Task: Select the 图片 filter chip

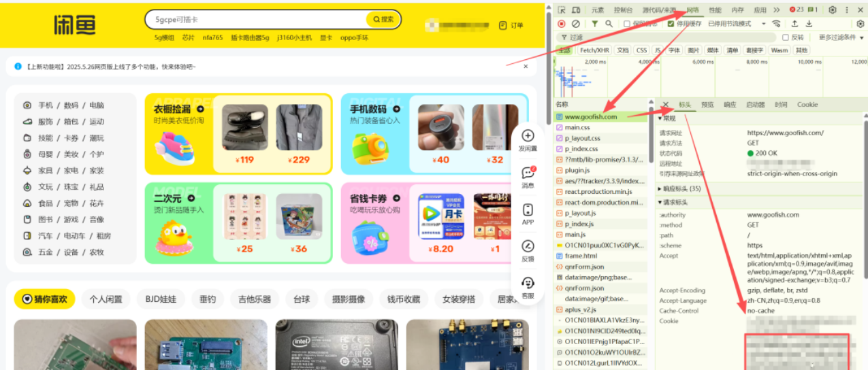Action: pyautogui.click(x=693, y=50)
